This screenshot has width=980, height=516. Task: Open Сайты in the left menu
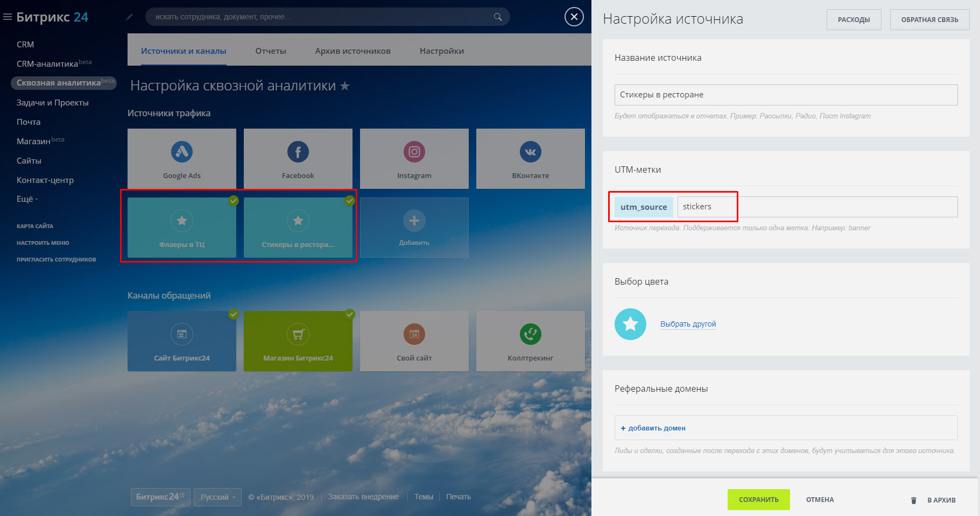29,161
